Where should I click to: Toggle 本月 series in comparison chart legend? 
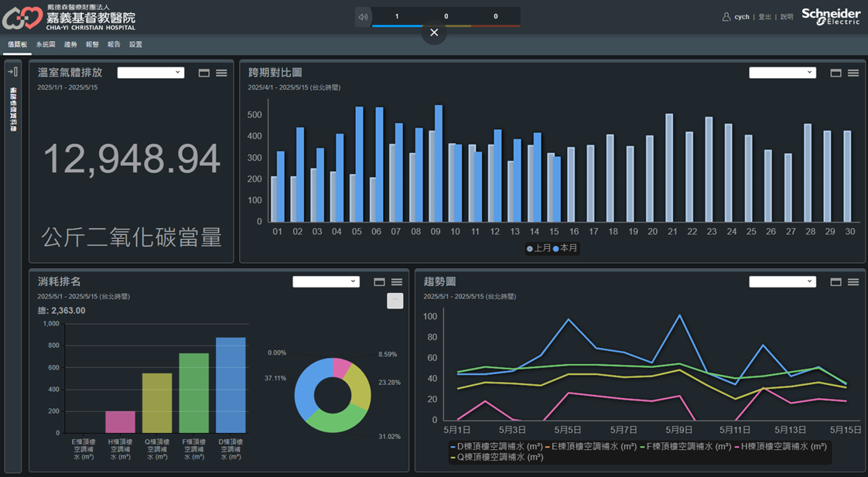point(566,248)
